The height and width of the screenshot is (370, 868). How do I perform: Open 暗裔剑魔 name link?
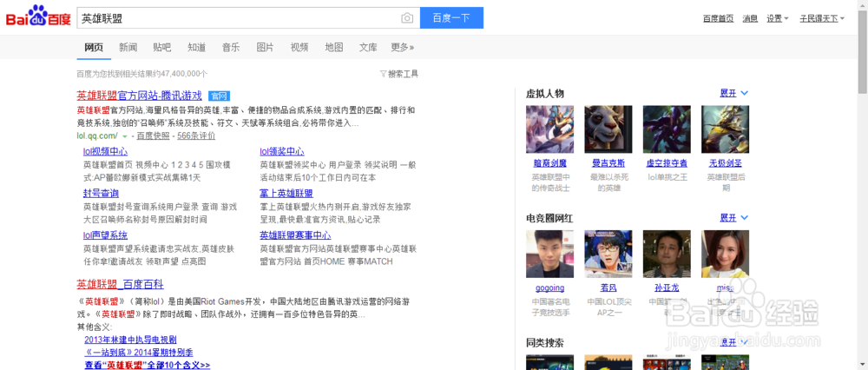(549, 163)
